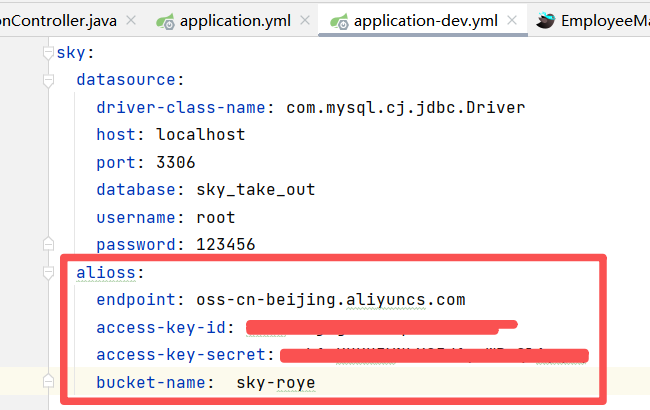Close the application.yml tab
650x410 pixels.
tap(305, 20)
